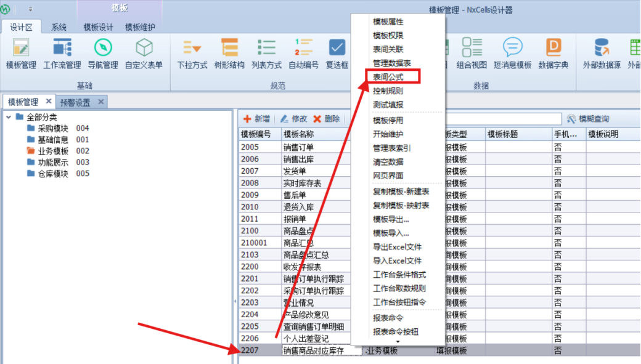Image resolution: width=641 pixels, height=364 pixels.
Task: Click the 新增 button
Action: (256, 119)
